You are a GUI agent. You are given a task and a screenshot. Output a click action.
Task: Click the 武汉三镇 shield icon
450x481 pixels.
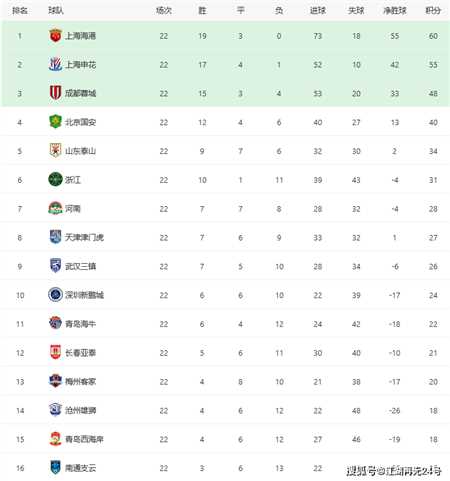point(55,266)
